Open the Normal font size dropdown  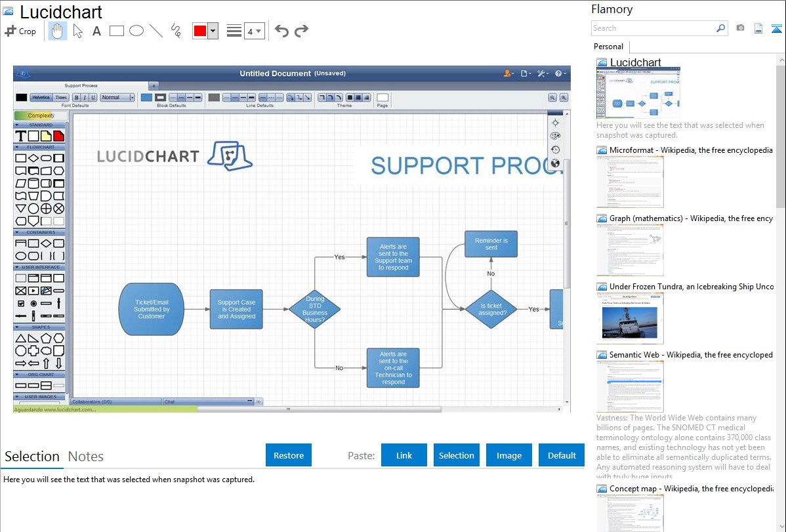[x=117, y=97]
